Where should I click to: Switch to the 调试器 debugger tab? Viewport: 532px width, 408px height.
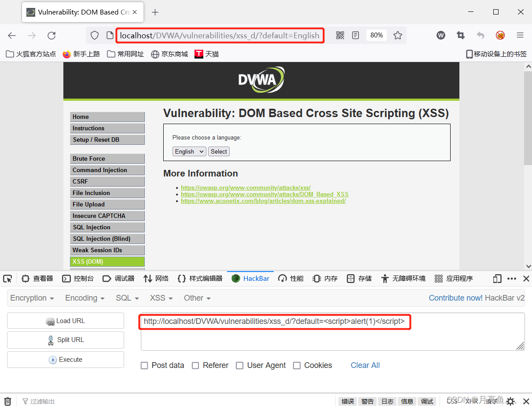118,279
